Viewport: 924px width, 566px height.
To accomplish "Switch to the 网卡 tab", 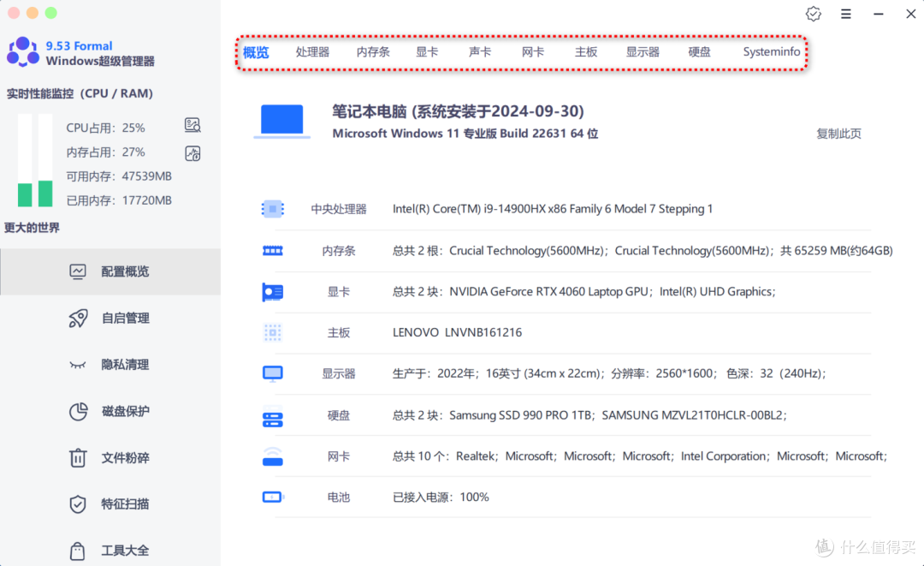I will pos(533,52).
